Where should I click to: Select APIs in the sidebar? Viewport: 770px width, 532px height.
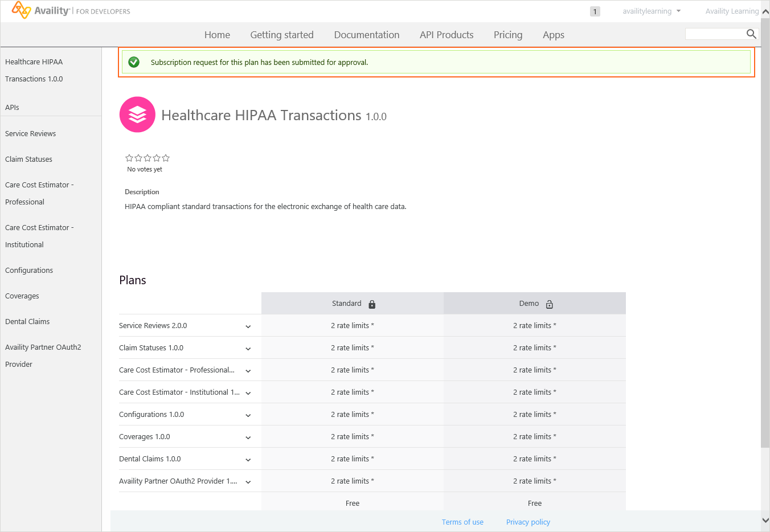[x=12, y=107]
